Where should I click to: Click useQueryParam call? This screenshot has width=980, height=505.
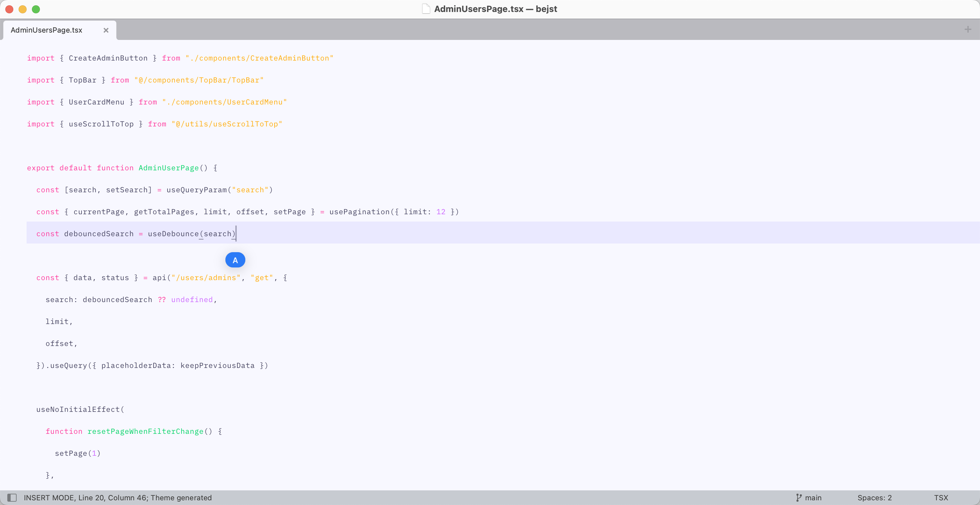tap(196, 190)
